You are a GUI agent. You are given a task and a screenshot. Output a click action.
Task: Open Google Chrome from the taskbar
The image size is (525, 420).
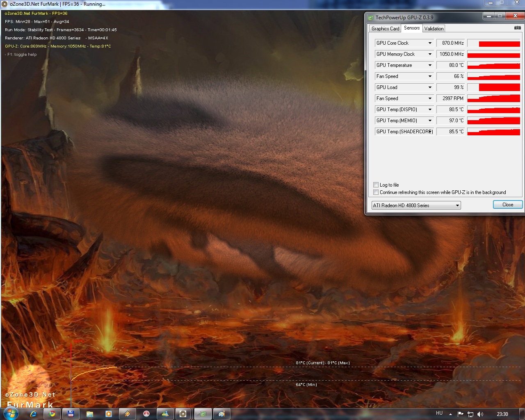tap(52, 414)
